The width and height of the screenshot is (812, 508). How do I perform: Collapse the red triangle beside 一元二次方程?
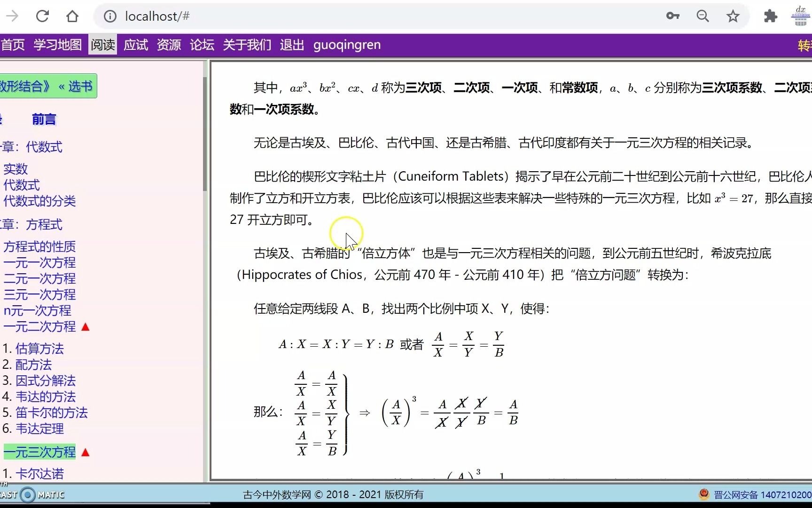86,327
